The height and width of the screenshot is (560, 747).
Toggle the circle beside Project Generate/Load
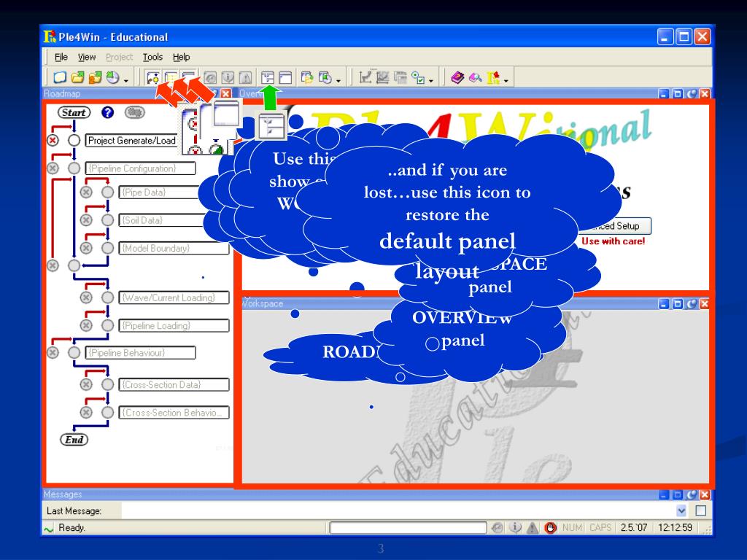[x=74, y=141]
